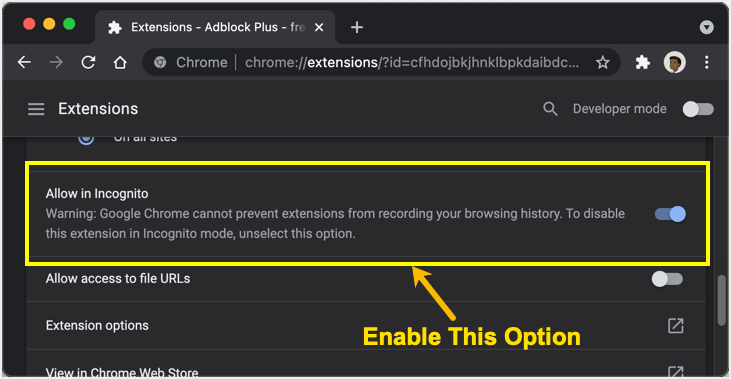The height and width of the screenshot is (379, 731).
Task: Open Extension options external link icon
Action: pos(675,325)
